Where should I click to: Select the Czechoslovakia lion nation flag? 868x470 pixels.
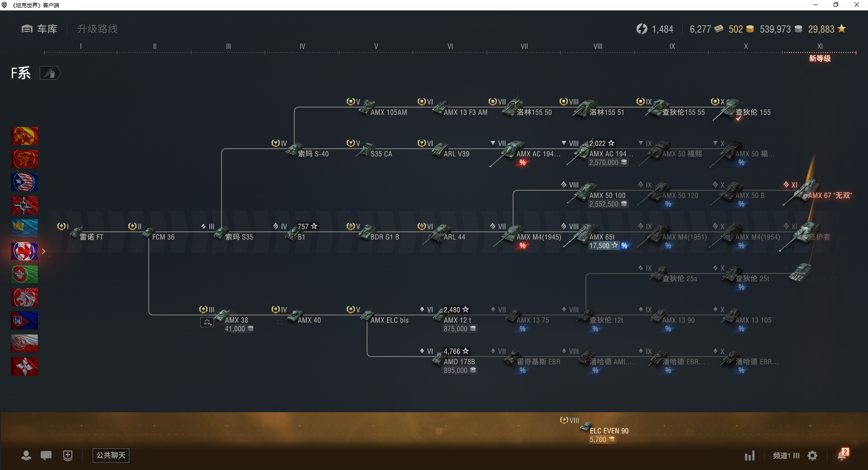pyautogui.click(x=24, y=297)
